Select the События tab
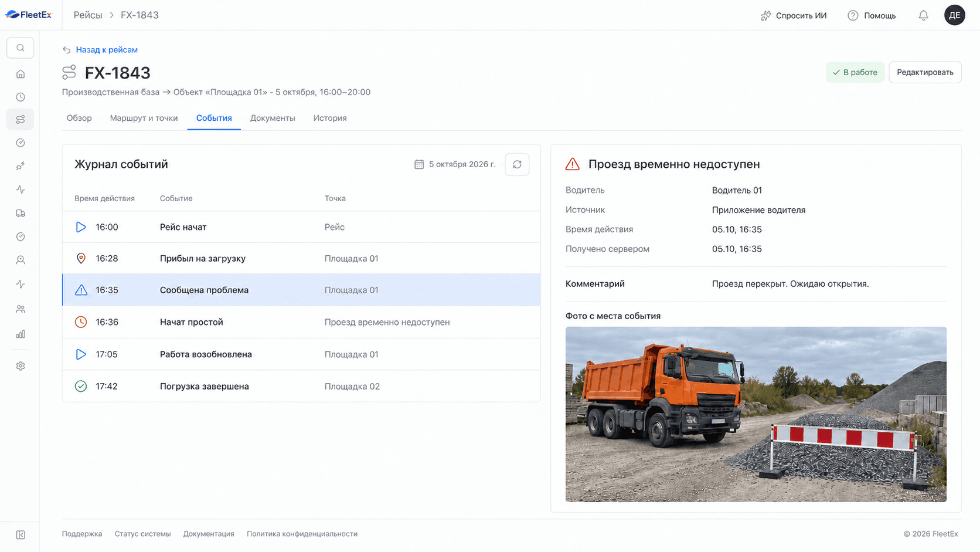 click(x=214, y=118)
